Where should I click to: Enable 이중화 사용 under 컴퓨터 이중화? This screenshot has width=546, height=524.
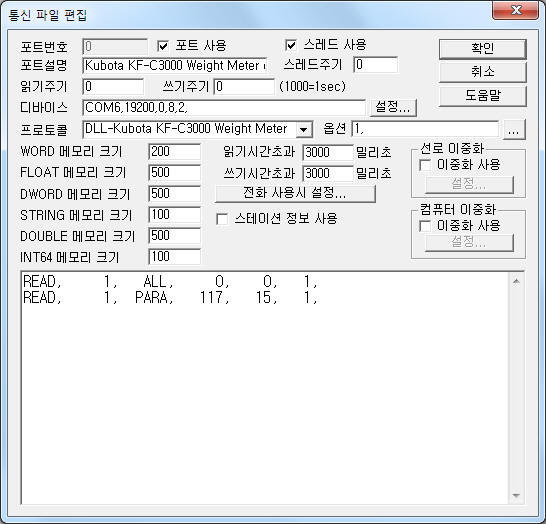(425, 226)
